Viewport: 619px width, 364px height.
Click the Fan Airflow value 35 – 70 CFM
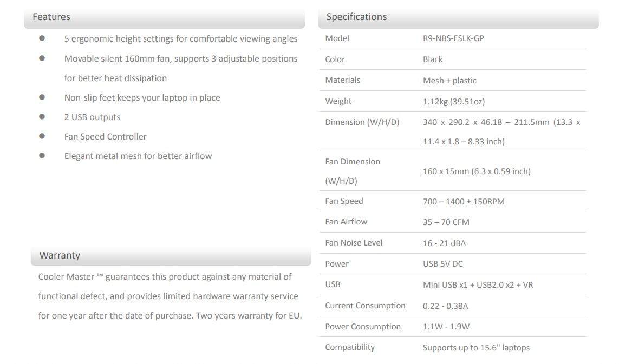pyautogui.click(x=446, y=222)
